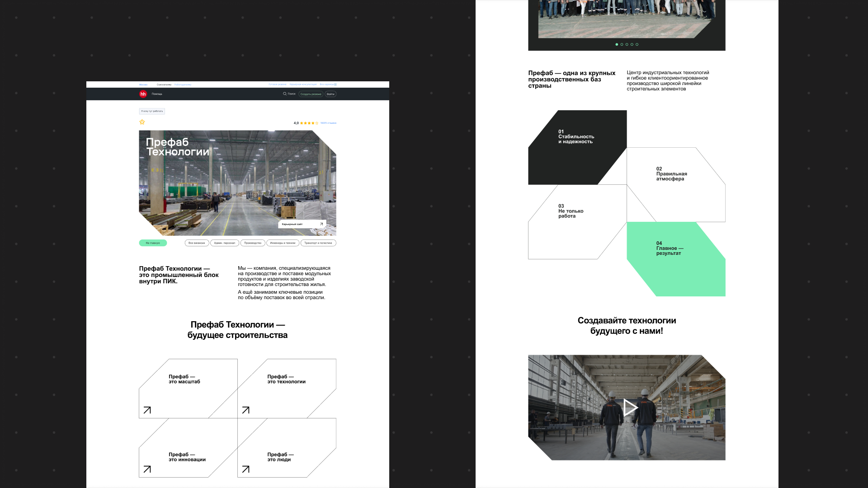Image resolution: width=868 pixels, height=488 pixels.
Task: Click text Префаб Технологии — это промышленный блок
Action: click(179, 275)
